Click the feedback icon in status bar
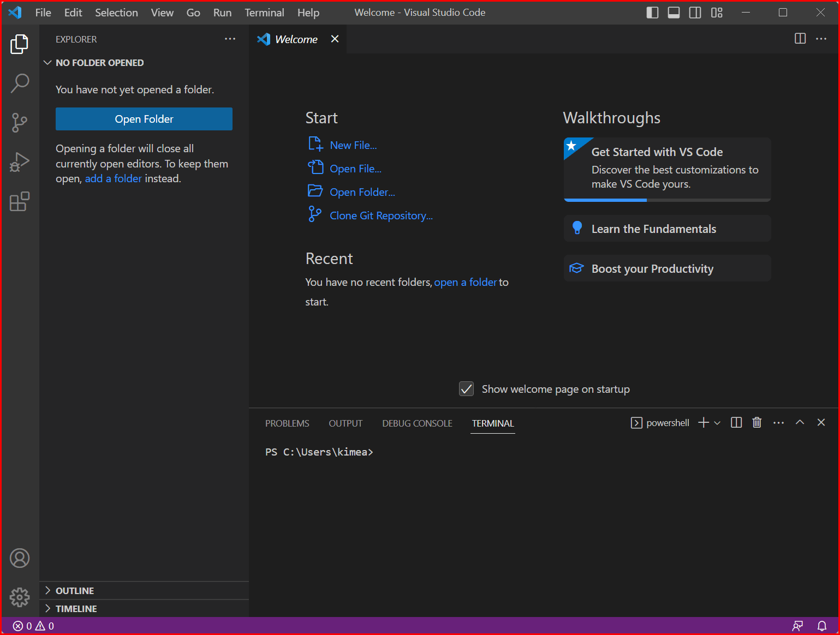 (x=797, y=626)
